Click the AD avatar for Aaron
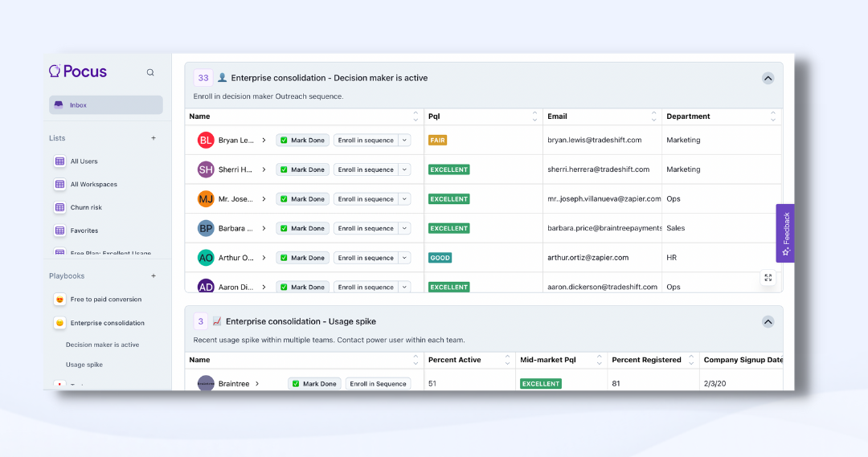868x457 pixels. click(206, 286)
